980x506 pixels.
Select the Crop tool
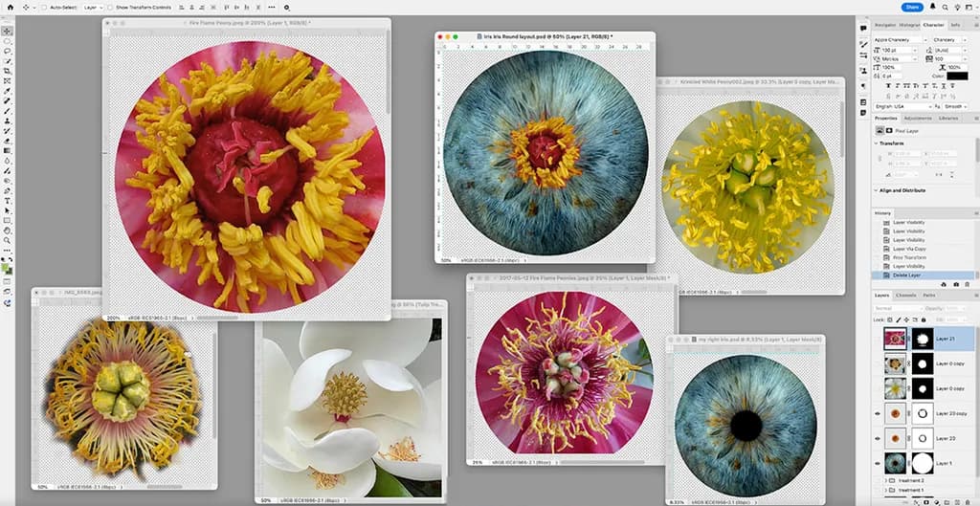click(8, 71)
